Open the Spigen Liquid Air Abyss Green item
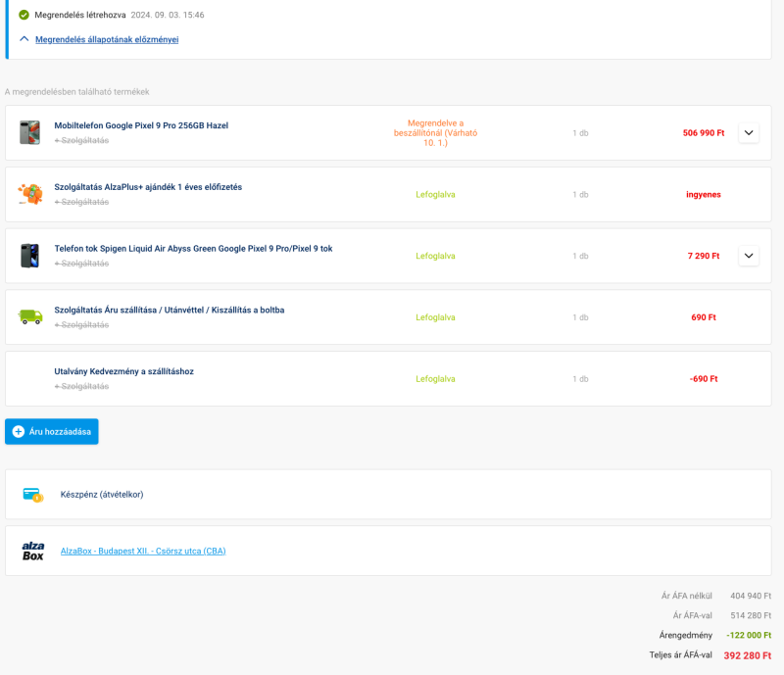Screen dimensions: 784x675 (193, 249)
